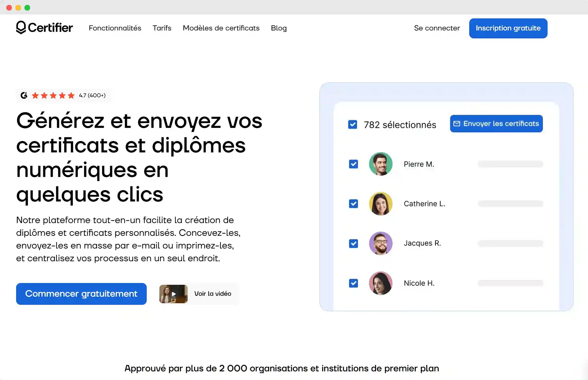Click the red star rating icons
This screenshot has height=380, width=588.
53,95
